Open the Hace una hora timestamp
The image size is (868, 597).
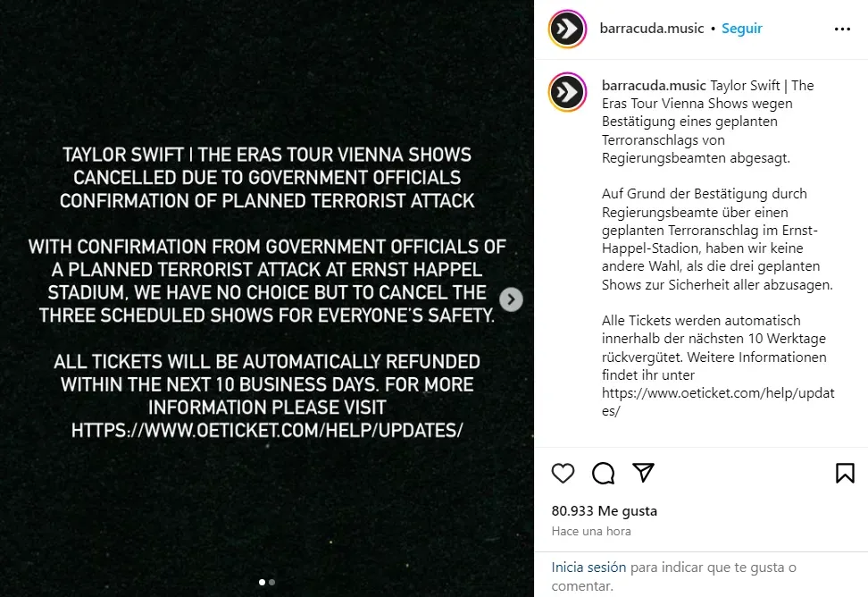click(591, 531)
